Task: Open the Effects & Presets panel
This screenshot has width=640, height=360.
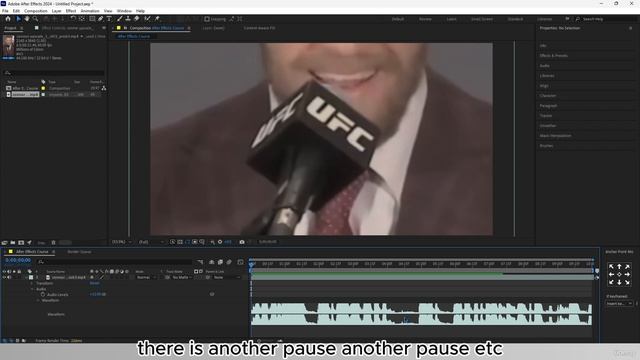Action: (x=554, y=56)
